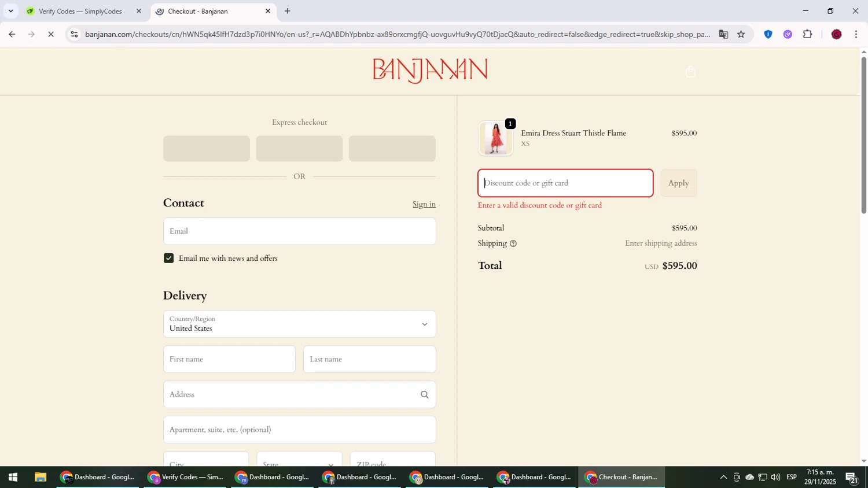This screenshot has width=868, height=488.
Task: Click the page vertical scrollbar thumb
Action: click(864, 135)
